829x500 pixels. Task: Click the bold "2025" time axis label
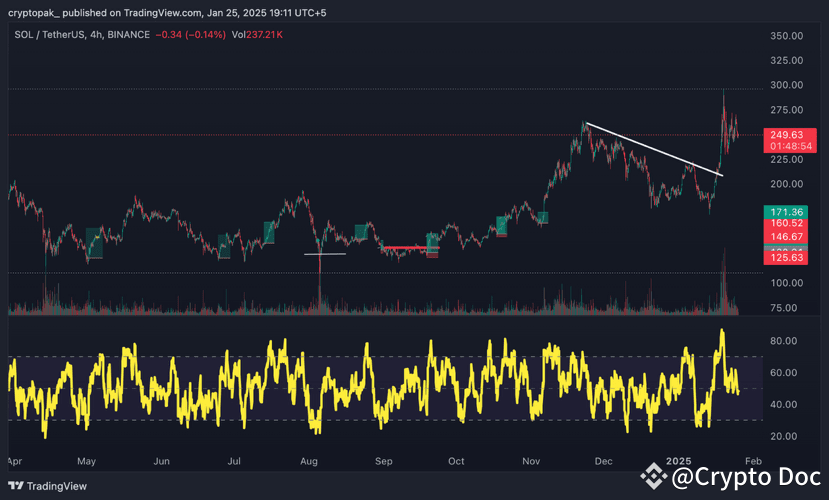coord(678,461)
